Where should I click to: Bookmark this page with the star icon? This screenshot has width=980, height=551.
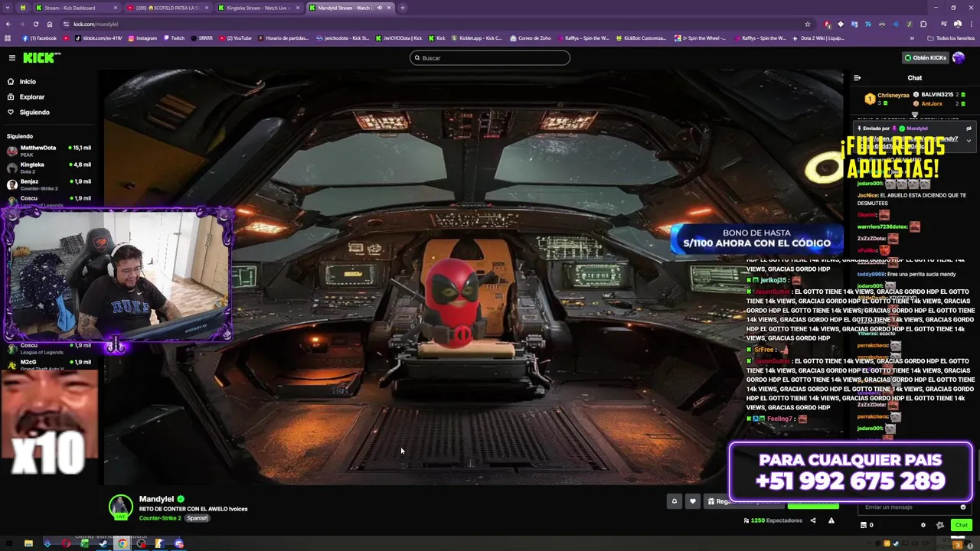pyautogui.click(x=807, y=24)
